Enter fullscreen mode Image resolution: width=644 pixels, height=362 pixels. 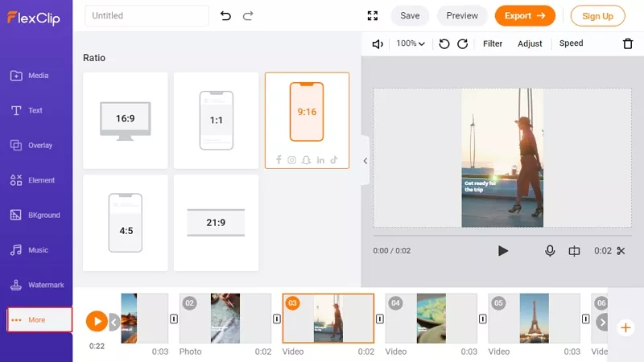coord(373,15)
